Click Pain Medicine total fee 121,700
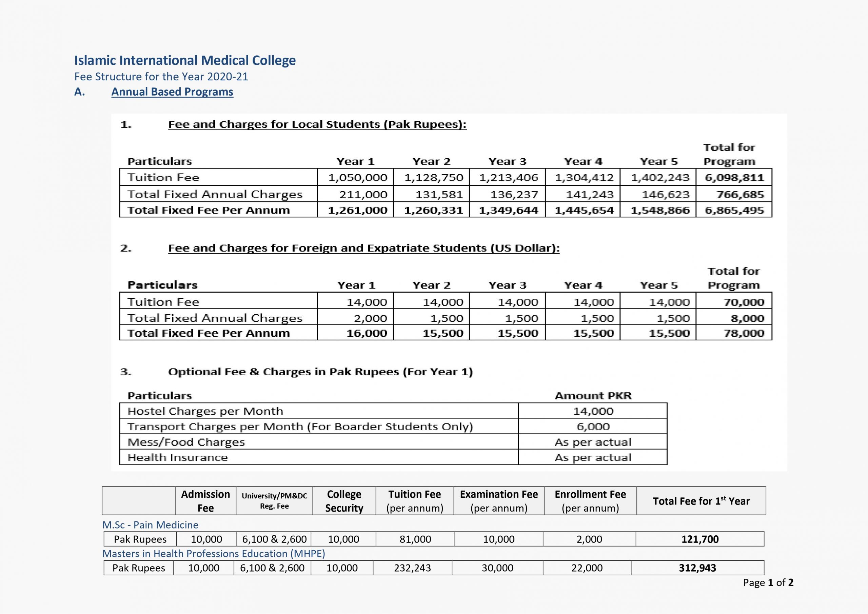 700,539
